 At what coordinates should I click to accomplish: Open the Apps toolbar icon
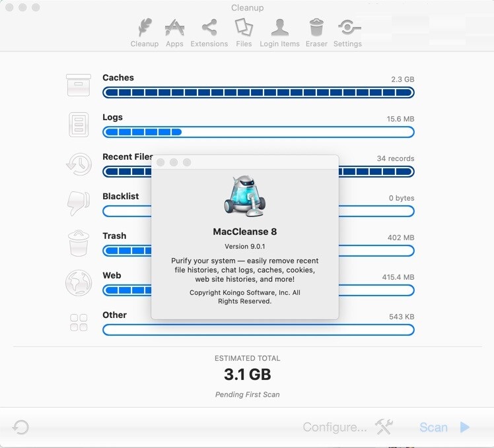tap(174, 28)
